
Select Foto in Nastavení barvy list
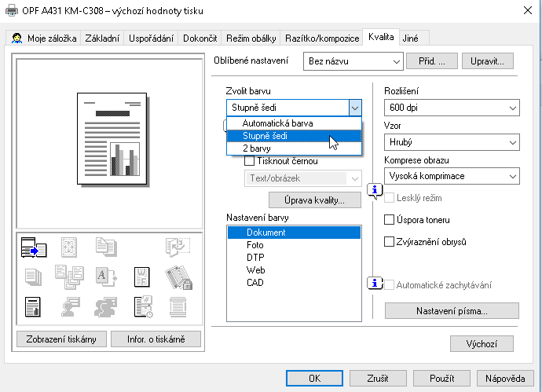pos(255,245)
